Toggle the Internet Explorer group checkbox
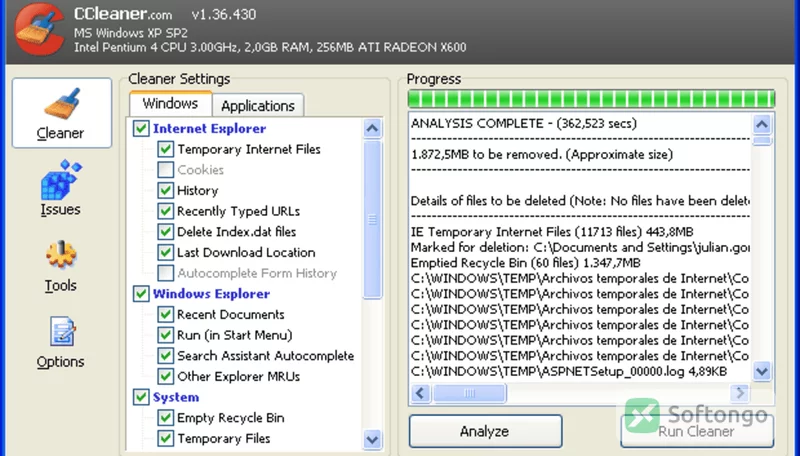 pos(141,129)
